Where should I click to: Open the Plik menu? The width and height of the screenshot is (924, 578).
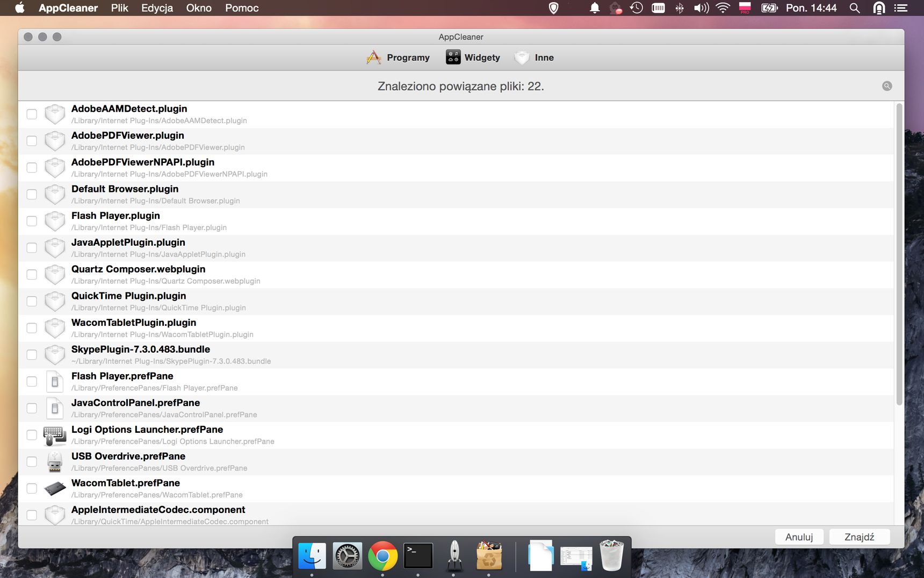(120, 8)
